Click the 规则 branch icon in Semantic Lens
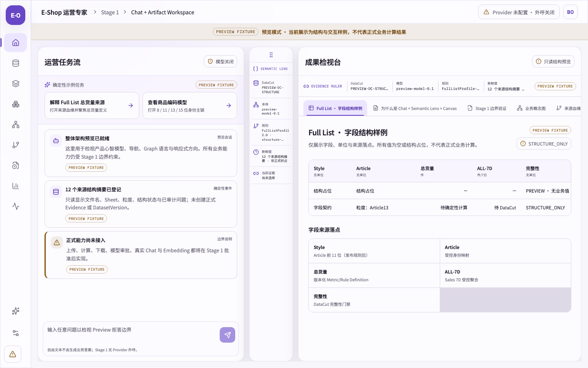Viewport: 588px width, 368px height. (x=256, y=126)
